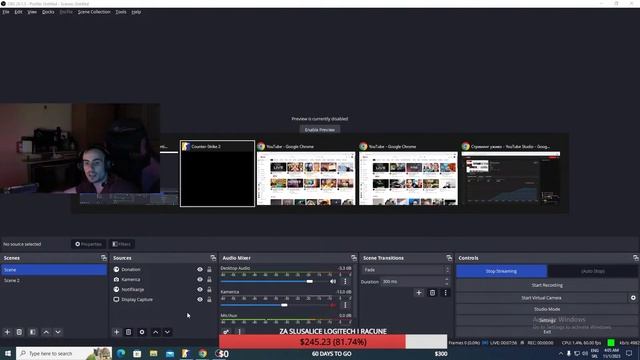Move scene up with the up arrow

pyautogui.click(x=46, y=332)
